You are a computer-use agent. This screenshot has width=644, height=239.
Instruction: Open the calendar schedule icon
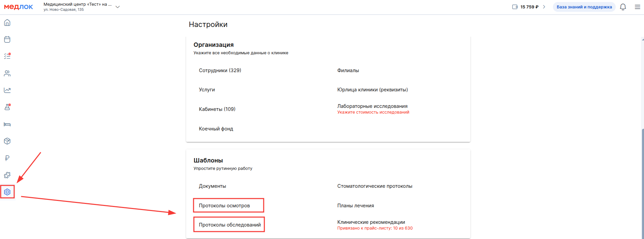(x=7, y=39)
